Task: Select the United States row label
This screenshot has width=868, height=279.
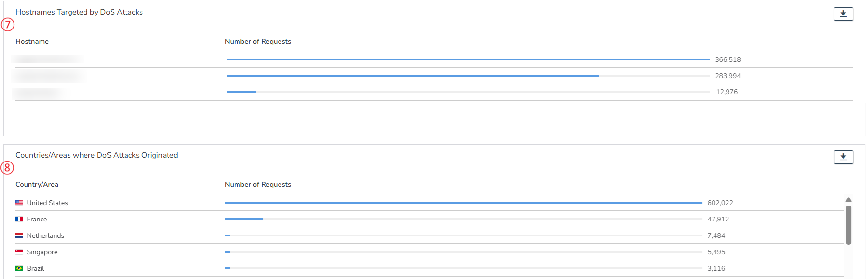Action: click(x=47, y=203)
